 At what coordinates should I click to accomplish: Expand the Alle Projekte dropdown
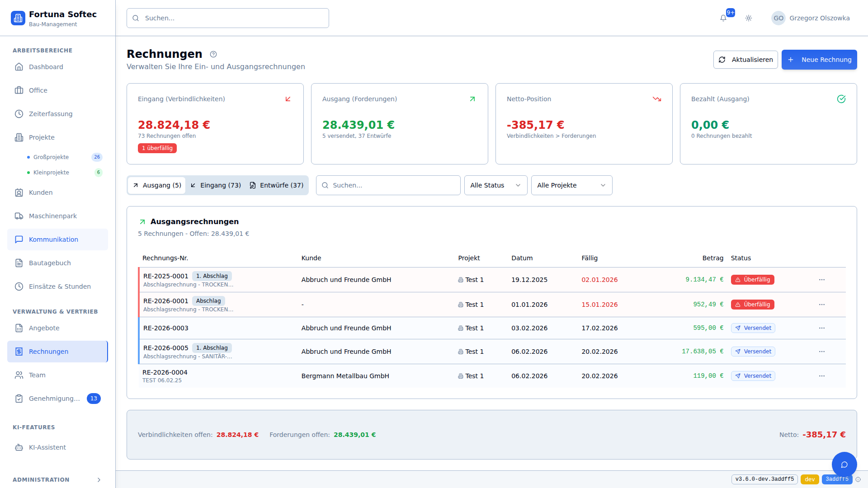(x=571, y=185)
